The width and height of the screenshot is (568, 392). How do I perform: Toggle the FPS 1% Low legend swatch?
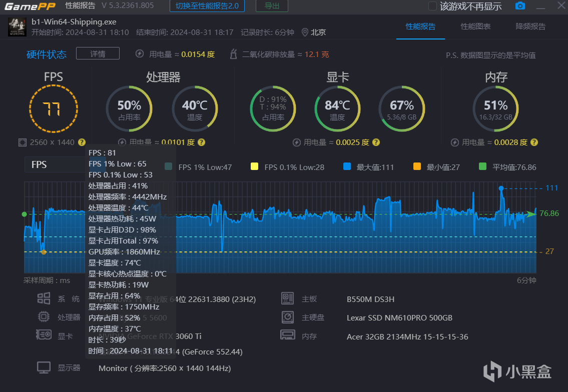pyautogui.click(x=169, y=166)
